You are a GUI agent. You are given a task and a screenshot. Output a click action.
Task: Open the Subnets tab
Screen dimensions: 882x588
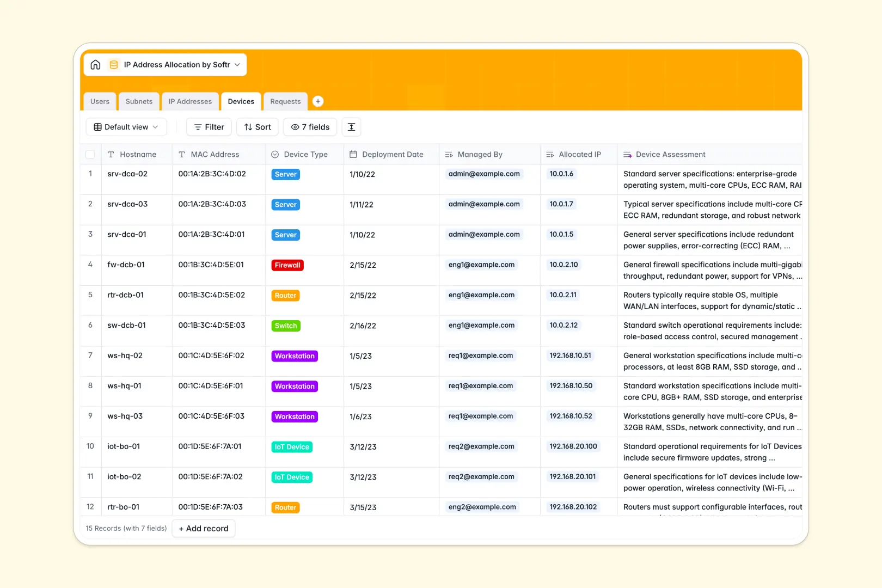(139, 101)
